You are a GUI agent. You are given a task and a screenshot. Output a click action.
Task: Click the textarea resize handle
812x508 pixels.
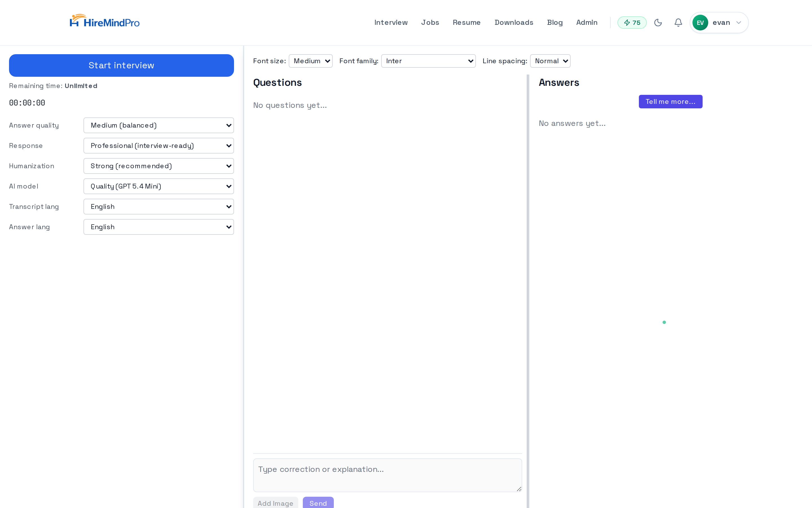pos(519,489)
